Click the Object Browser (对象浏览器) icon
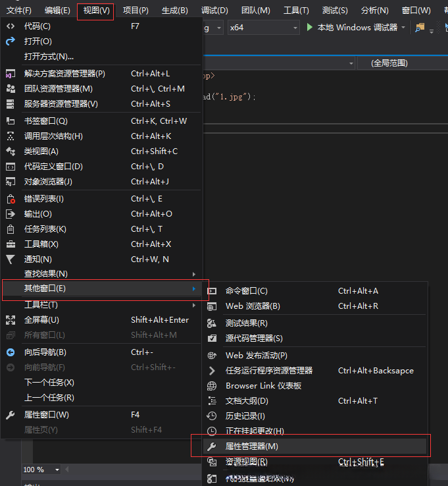This screenshot has height=486, width=448. click(11, 182)
